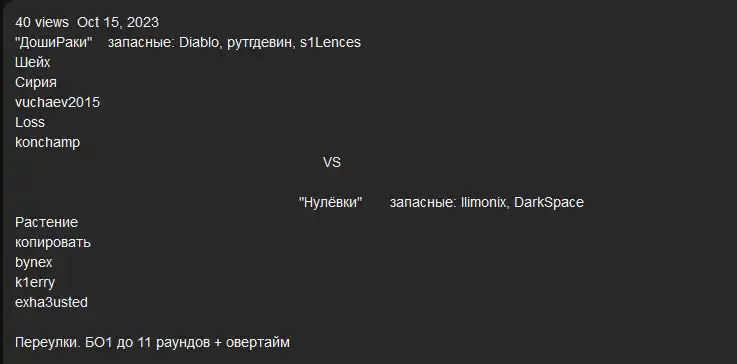Select the Diablo substitute name
This screenshot has width=737, height=364.
(199, 42)
